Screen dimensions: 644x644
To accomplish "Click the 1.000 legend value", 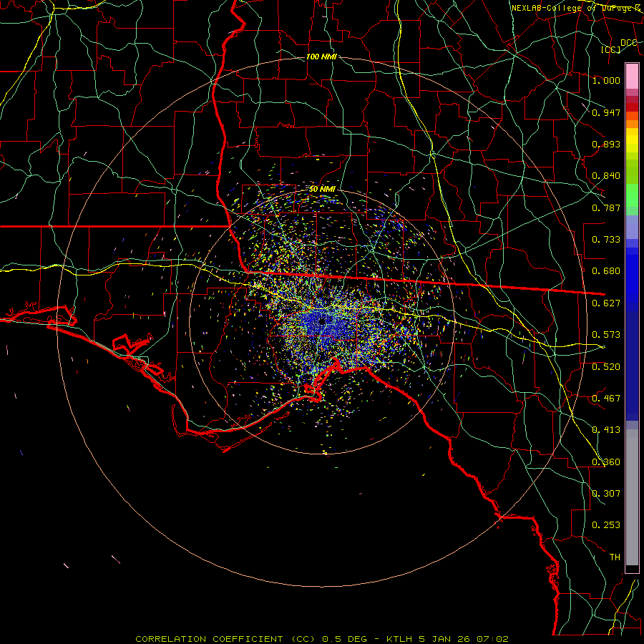I will click(606, 80).
